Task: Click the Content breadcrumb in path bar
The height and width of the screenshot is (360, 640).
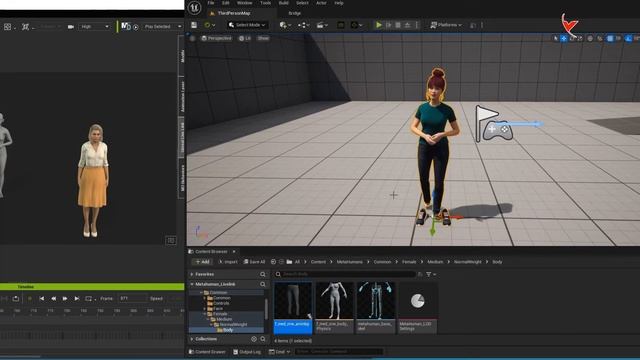Action: tap(318, 262)
